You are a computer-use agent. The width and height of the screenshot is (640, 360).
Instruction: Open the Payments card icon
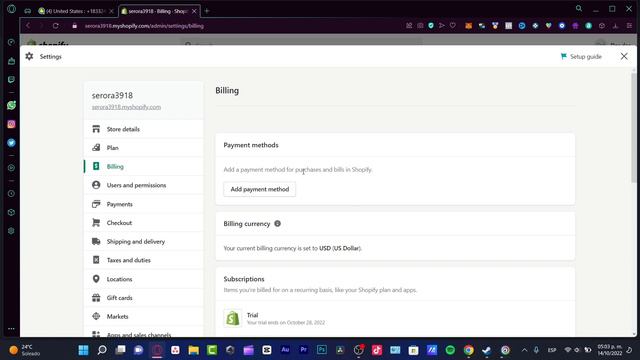click(96, 204)
